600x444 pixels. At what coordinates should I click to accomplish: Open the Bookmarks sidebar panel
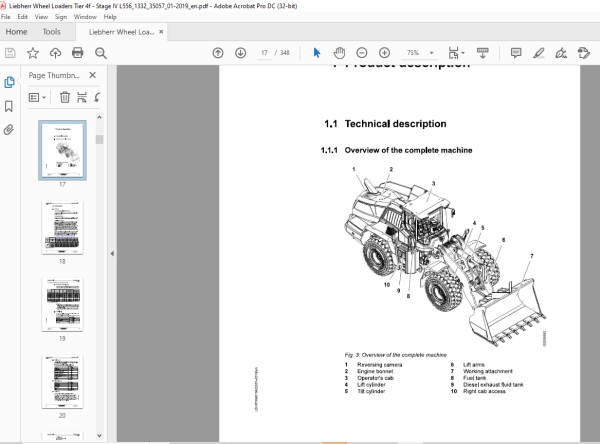coord(9,106)
